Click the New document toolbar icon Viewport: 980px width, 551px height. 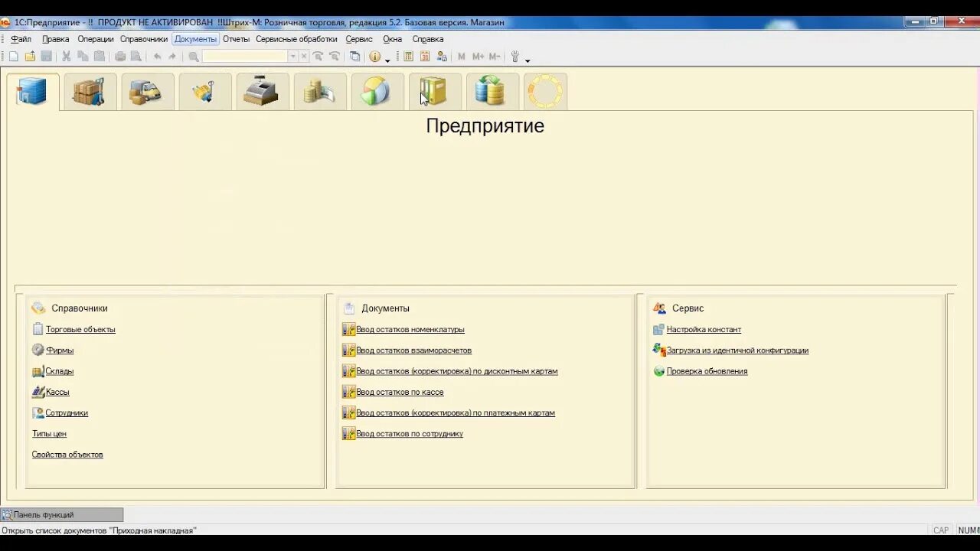pos(14,57)
